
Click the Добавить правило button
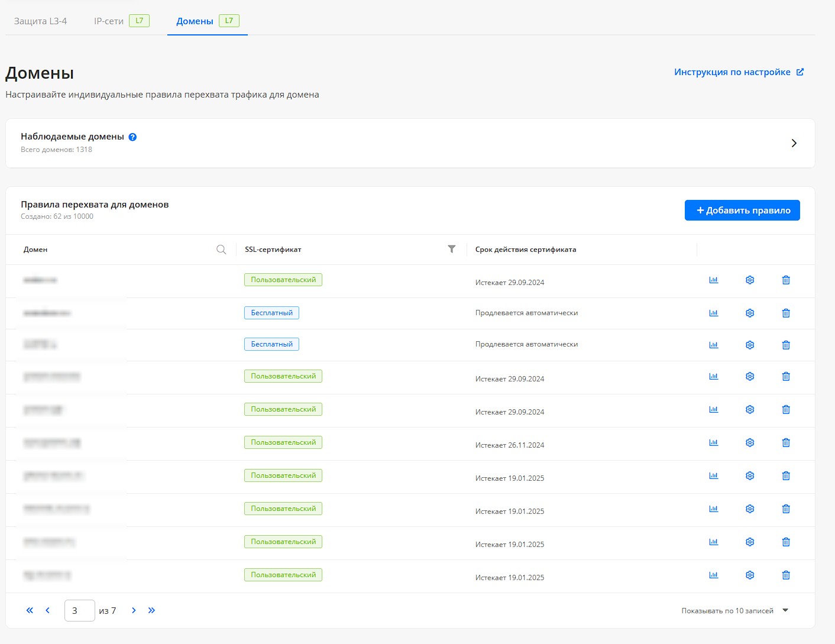(742, 210)
